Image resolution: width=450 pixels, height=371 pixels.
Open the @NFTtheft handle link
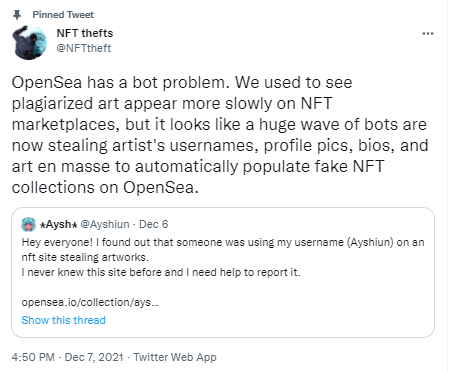pyautogui.click(x=84, y=48)
